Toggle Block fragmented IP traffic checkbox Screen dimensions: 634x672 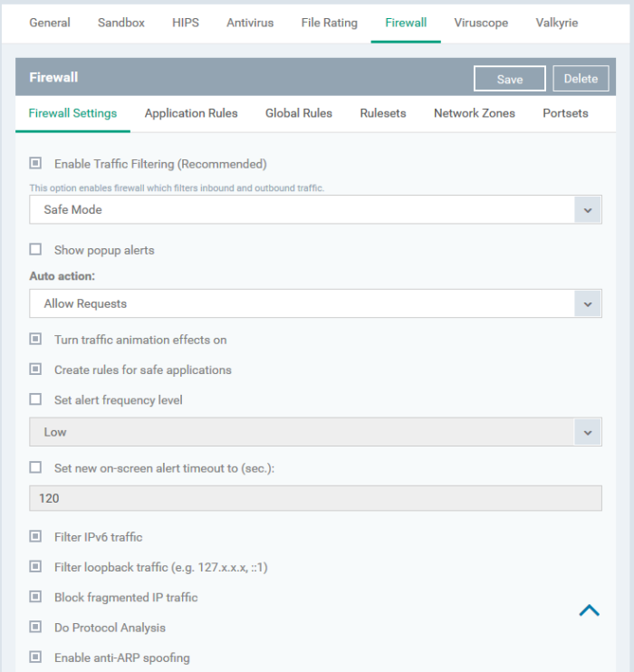(35, 597)
